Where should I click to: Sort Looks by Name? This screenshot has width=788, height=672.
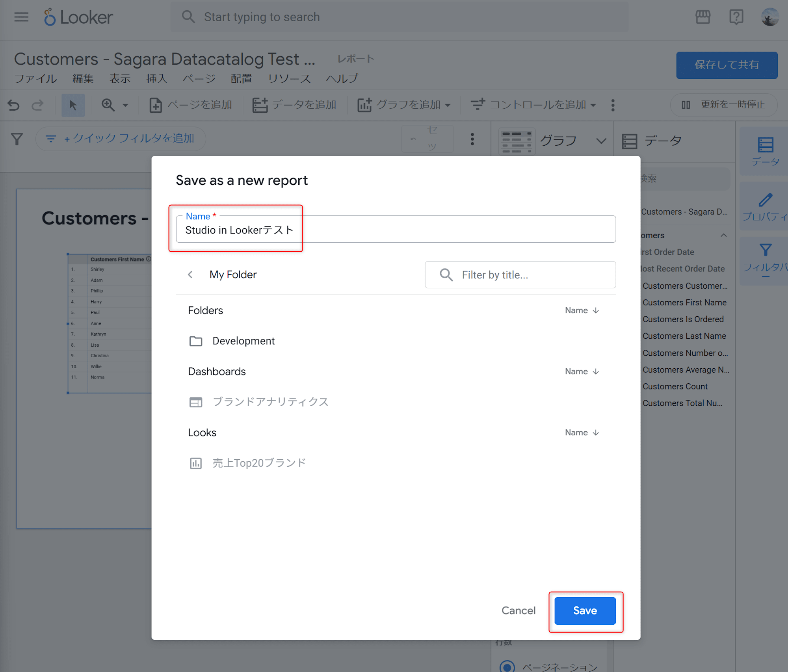(582, 433)
